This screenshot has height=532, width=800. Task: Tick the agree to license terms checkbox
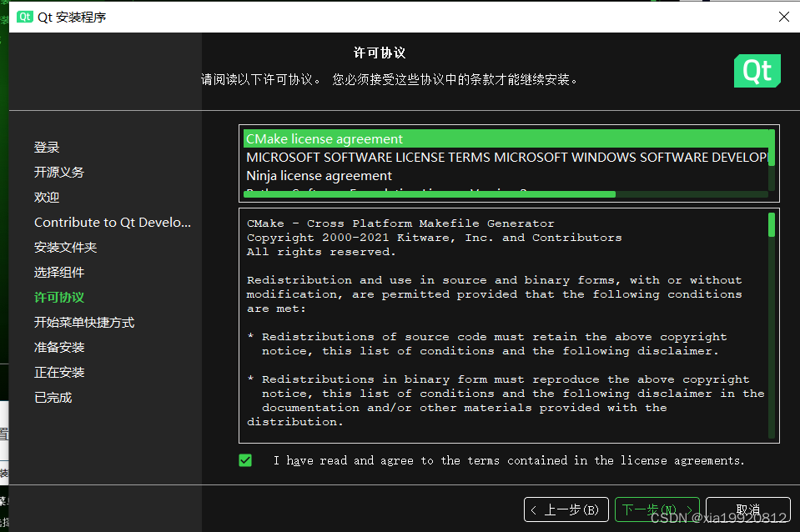tap(245, 460)
